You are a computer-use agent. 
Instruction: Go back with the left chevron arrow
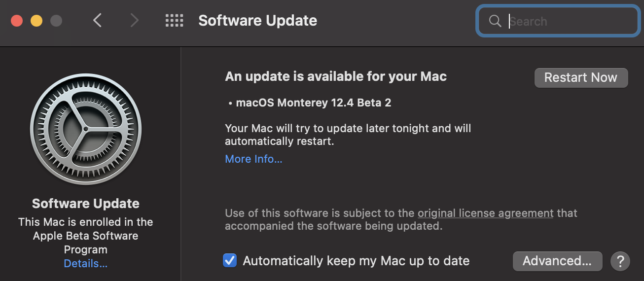(98, 20)
